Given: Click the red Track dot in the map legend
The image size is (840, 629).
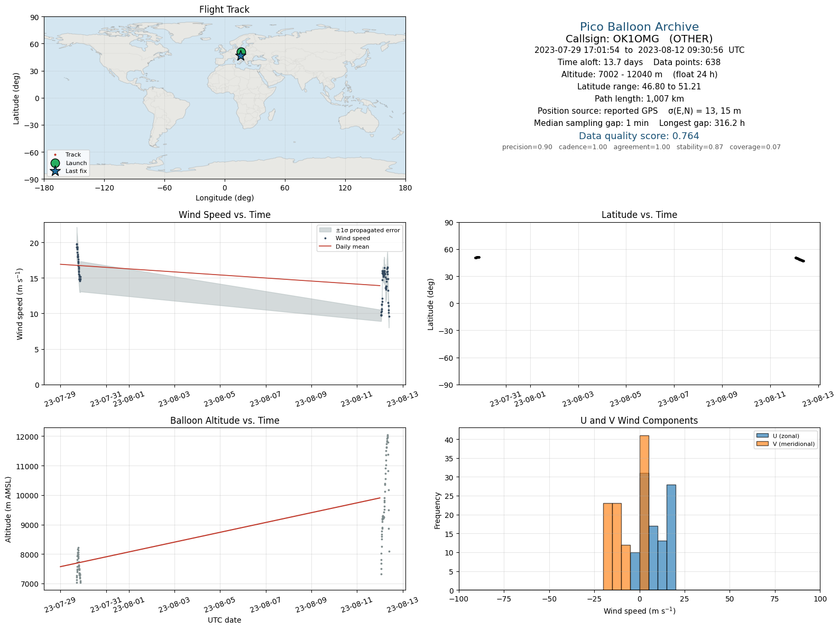Looking at the screenshot, I should 55,155.
